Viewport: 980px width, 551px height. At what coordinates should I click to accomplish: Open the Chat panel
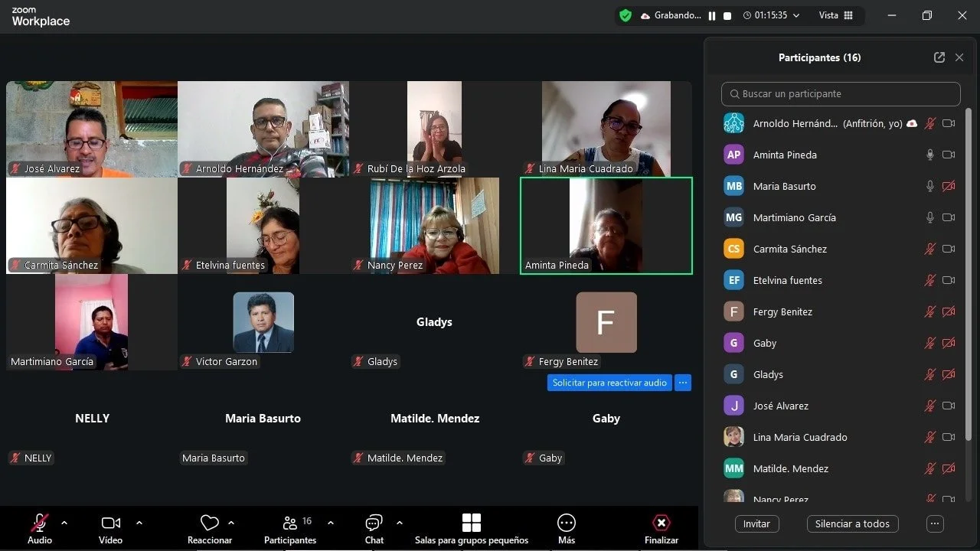pos(374,529)
